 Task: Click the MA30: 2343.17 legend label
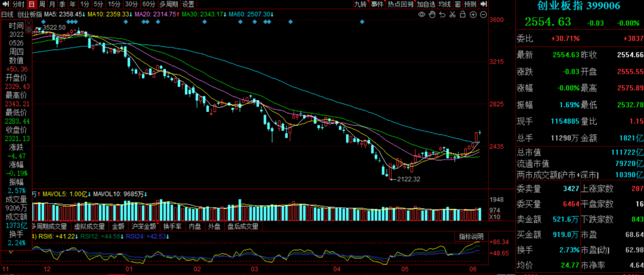203,15
